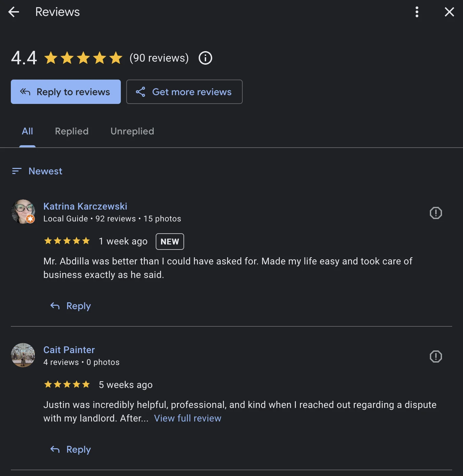Click the share icon on Get more reviews

point(141,92)
